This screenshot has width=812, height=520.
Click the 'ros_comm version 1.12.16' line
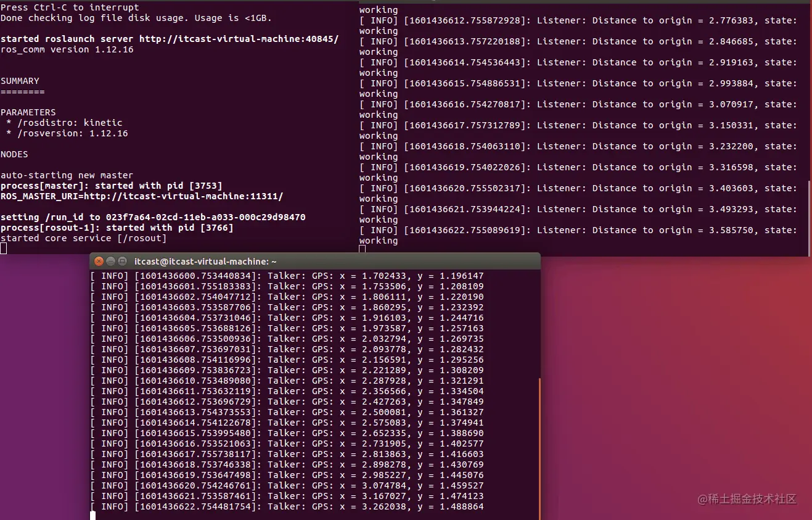click(67, 49)
